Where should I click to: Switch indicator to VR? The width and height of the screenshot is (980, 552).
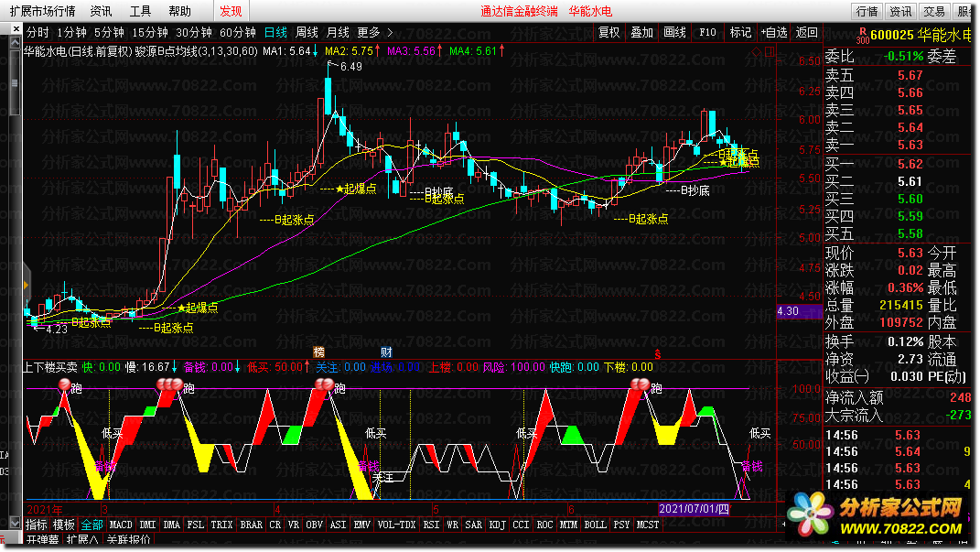294,525
